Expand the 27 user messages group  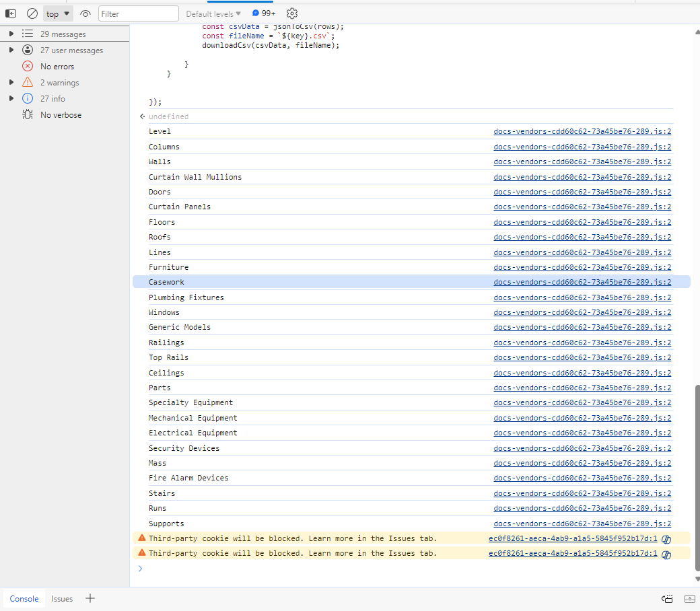tap(11, 50)
